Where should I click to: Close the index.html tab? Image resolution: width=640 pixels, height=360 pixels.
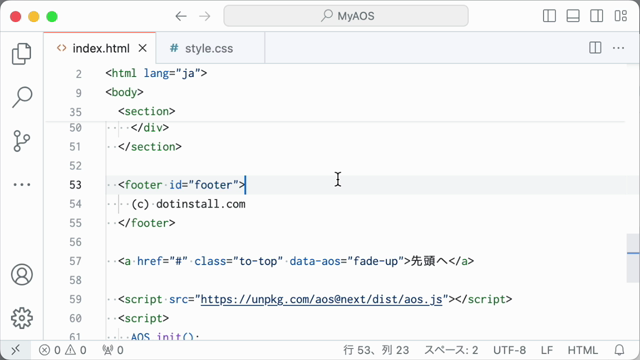(x=142, y=48)
